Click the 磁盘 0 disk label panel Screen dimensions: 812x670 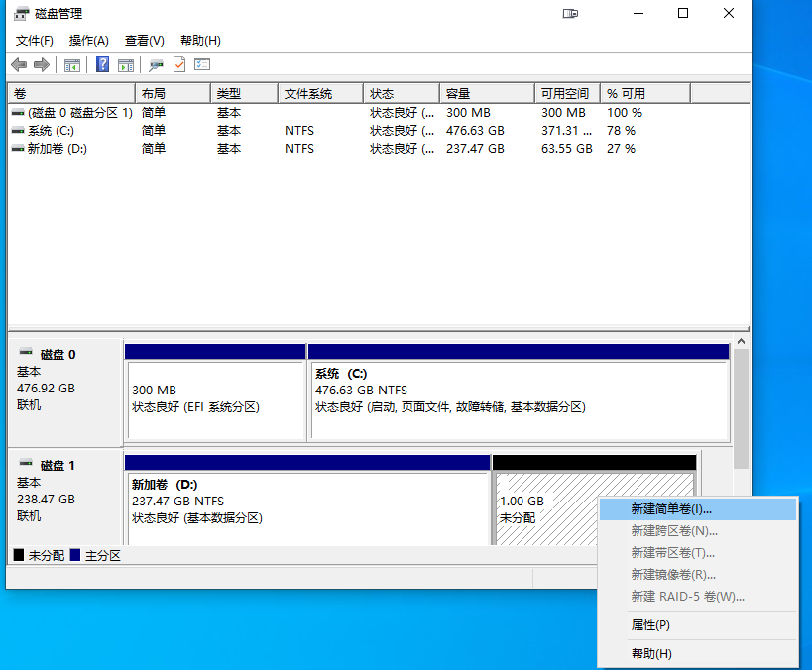(65, 393)
